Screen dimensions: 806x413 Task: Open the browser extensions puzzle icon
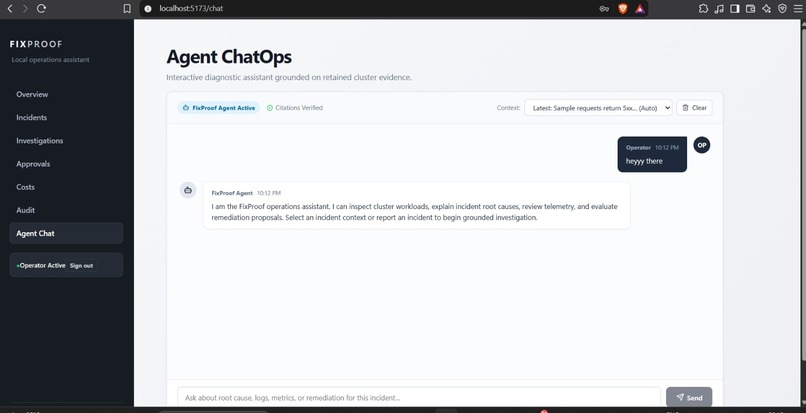pyautogui.click(x=703, y=8)
